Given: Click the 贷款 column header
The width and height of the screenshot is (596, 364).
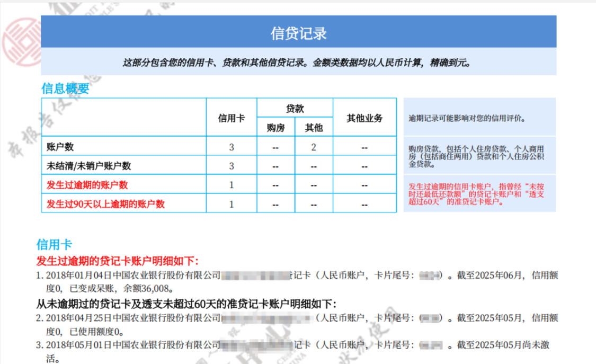Looking at the screenshot, I should coord(295,109).
